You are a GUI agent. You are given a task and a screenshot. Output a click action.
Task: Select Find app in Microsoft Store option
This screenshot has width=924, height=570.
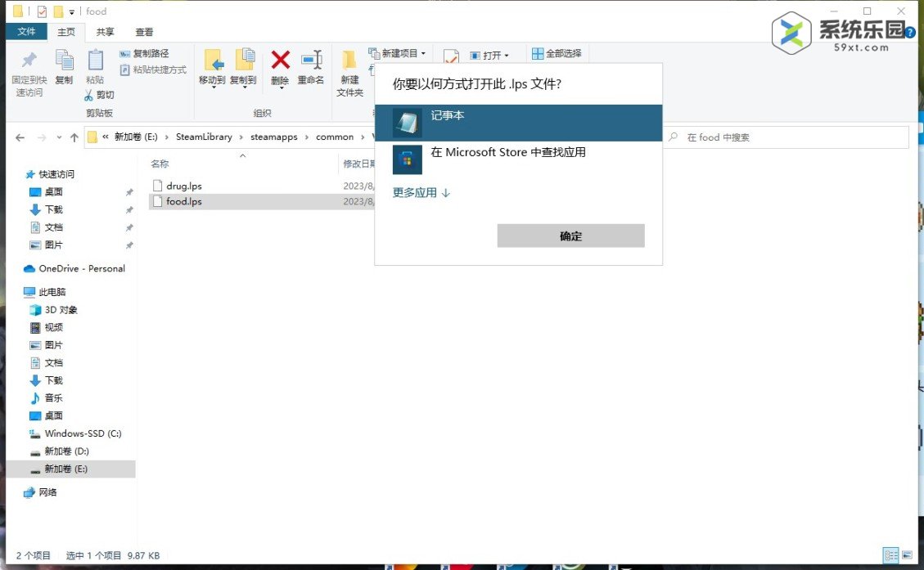517,159
